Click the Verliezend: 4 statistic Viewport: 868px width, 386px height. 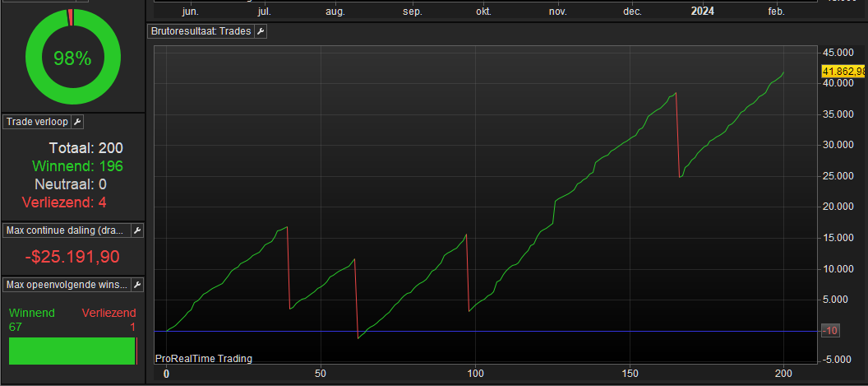tap(64, 202)
